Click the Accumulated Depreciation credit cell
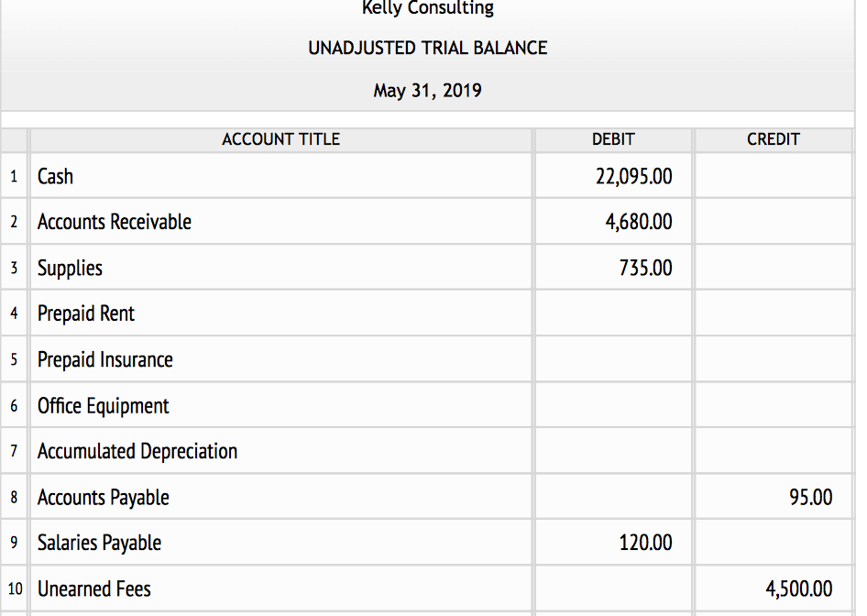This screenshot has height=616, width=867. point(773,451)
